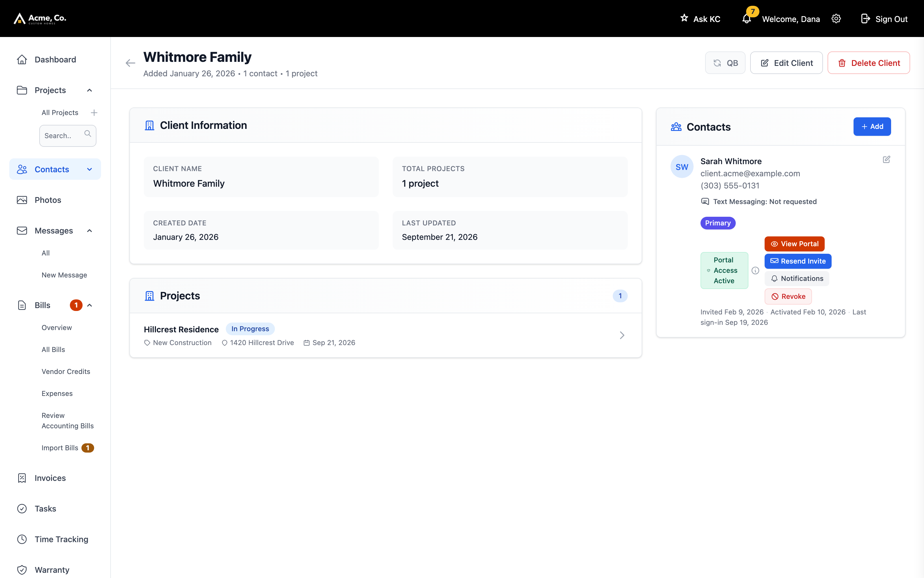Collapse the Messages section chevron

89,231
